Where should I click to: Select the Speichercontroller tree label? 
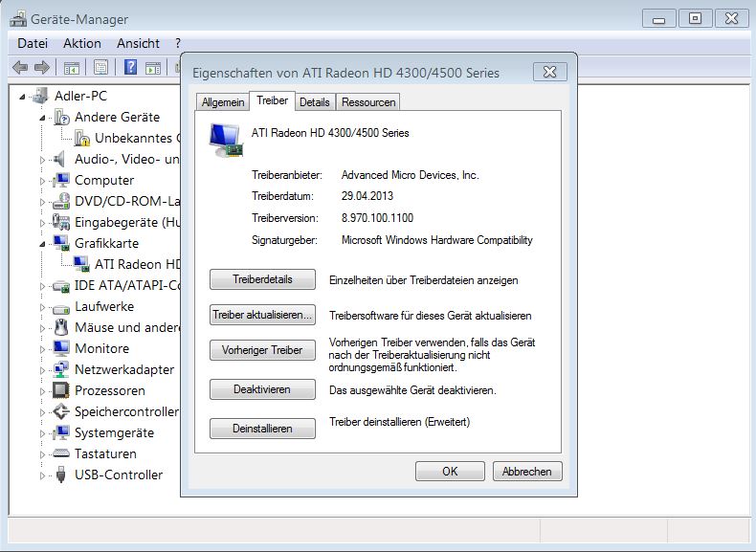pyautogui.click(x=126, y=411)
